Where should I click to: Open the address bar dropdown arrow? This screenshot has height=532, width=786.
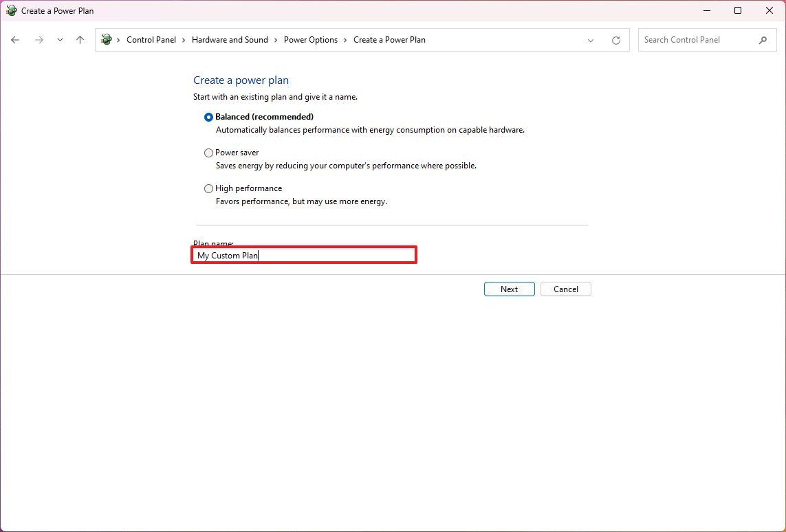click(x=590, y=40)
